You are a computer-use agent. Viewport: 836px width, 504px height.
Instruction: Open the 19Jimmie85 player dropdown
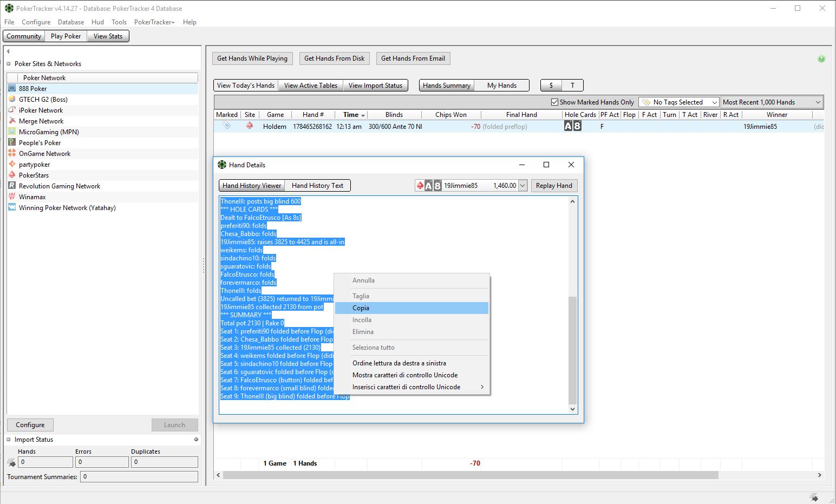(x=522, y=186)
